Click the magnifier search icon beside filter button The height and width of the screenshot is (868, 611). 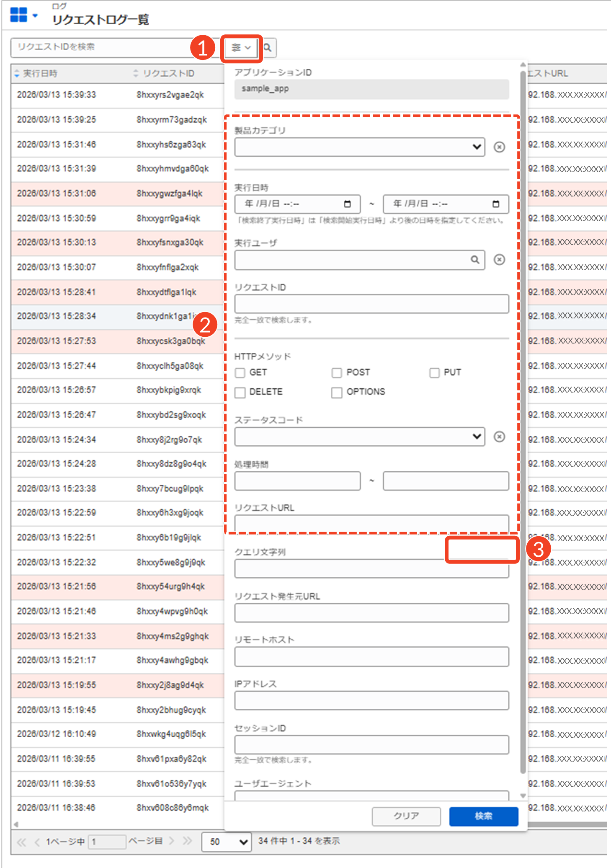(268, 48)
